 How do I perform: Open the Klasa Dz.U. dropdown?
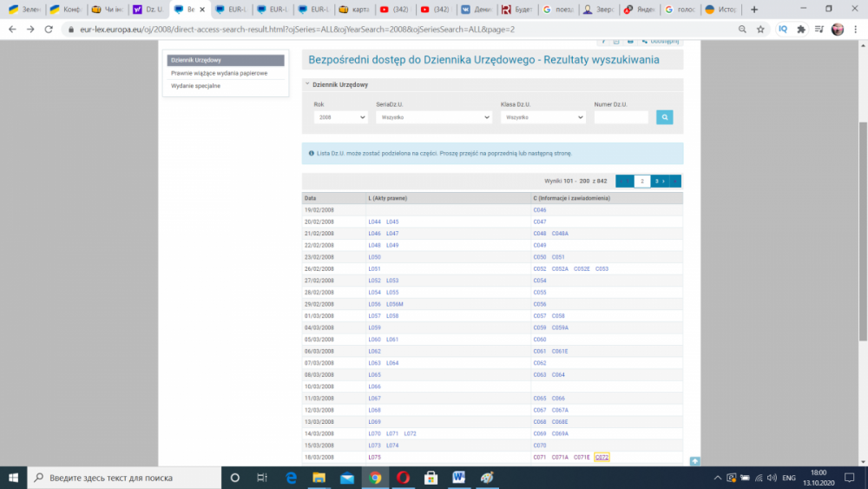[x=542, y=117]
